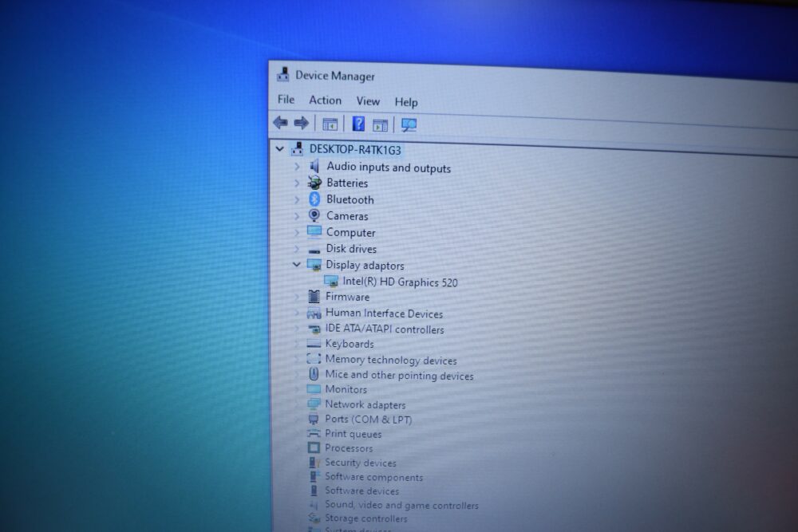Click the Action Pane toolbar icon

380,125
